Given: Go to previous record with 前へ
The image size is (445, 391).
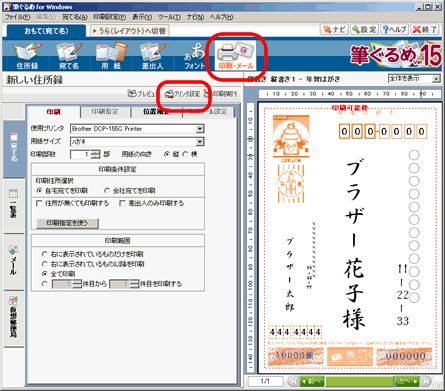Looking at the screenshot, I should tap(312, 381).
